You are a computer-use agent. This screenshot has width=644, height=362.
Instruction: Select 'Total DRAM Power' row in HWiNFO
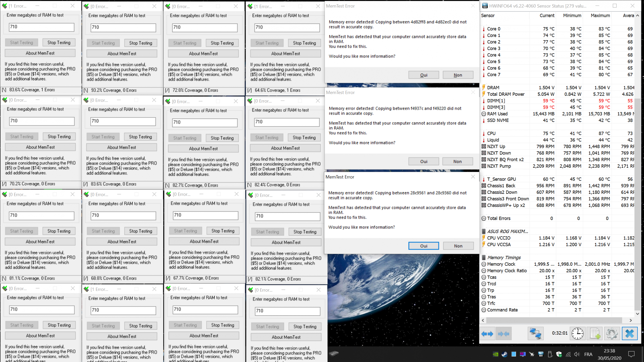coord(557,94)
